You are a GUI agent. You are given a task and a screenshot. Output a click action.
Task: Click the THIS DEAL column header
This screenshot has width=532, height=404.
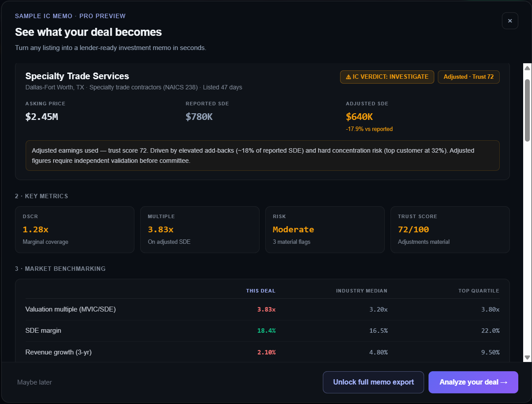(x=261, y=291)
